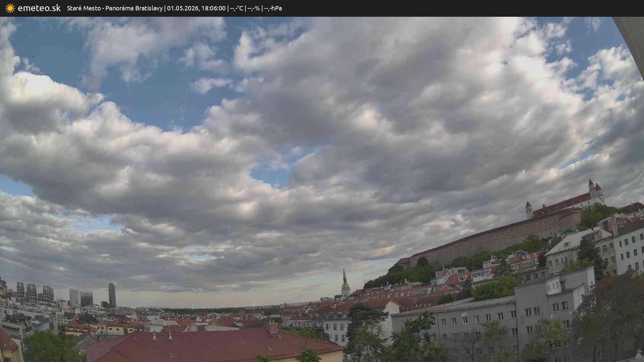This screenshot has width=644, height=362.
Task: Click the timestamp '01.05.2026, 18:06:00'
Action: 196,8
